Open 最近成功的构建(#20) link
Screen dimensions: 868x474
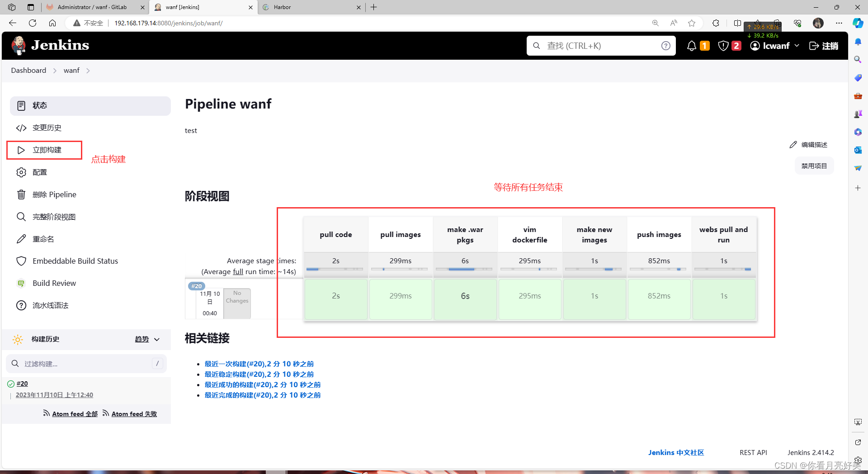pos(263,385)
